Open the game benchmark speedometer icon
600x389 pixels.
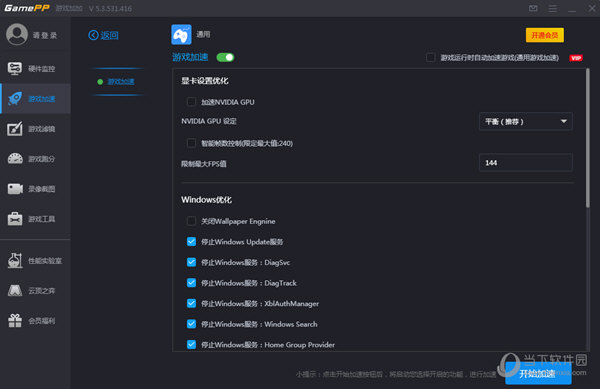click(x=15, y=159)
